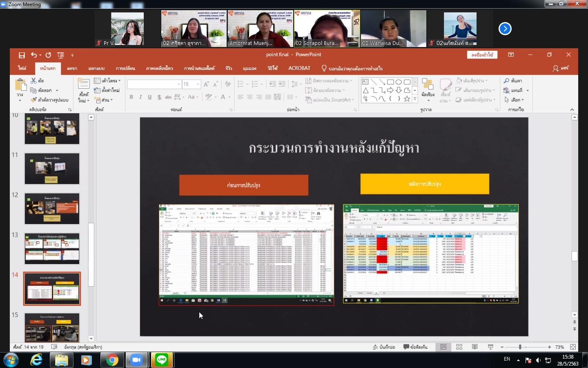Click the Sign in button in title bar
588x368 pixels.
482,55
